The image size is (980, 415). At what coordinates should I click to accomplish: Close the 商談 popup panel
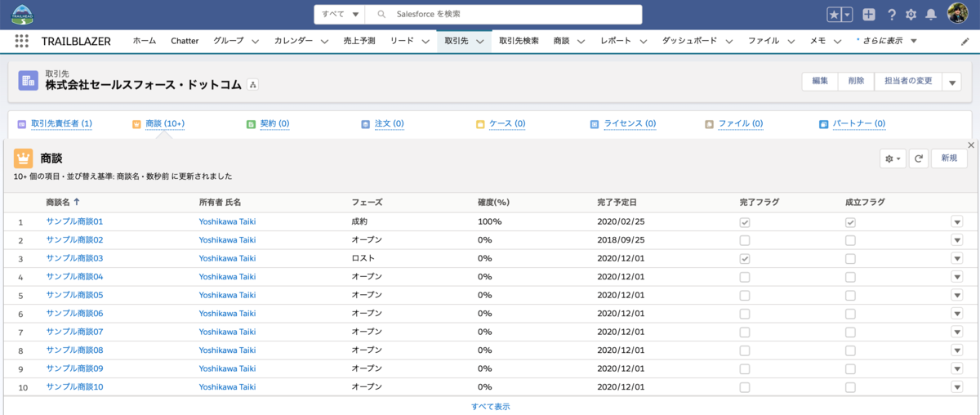point(971,145)
